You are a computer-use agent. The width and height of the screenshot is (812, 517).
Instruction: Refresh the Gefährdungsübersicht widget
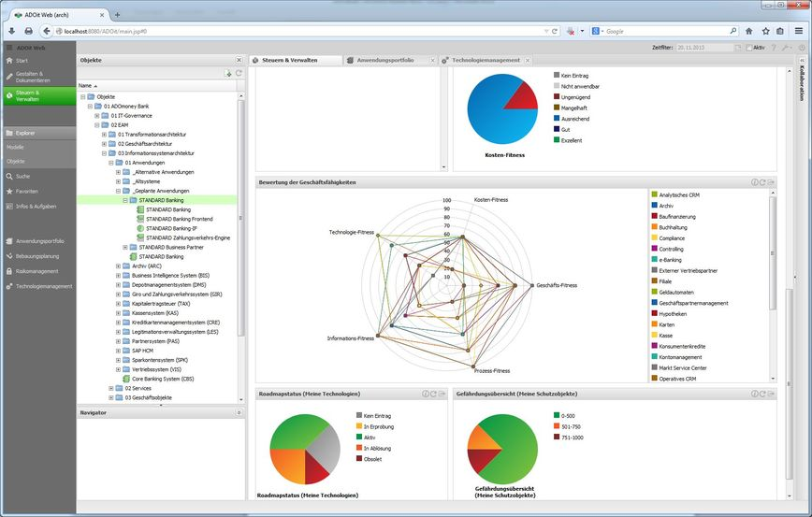click(x=762, y=394)
